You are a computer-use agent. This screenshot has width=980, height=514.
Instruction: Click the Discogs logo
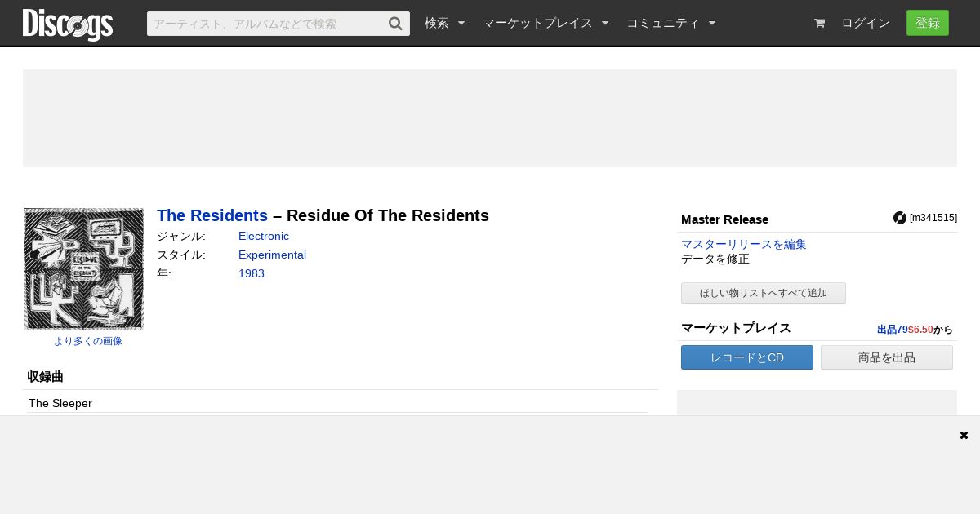(x=68, y=24)
